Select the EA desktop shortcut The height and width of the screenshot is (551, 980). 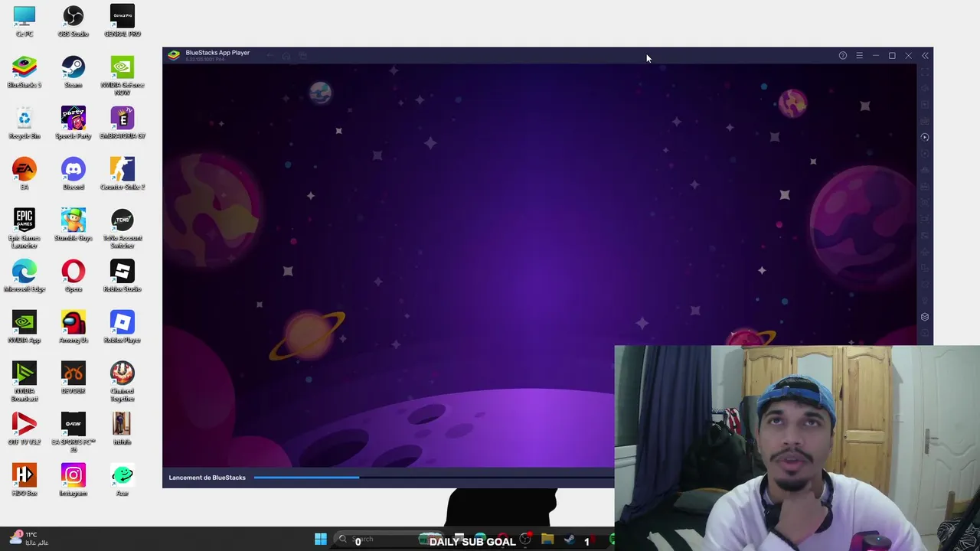click(24, 174)
